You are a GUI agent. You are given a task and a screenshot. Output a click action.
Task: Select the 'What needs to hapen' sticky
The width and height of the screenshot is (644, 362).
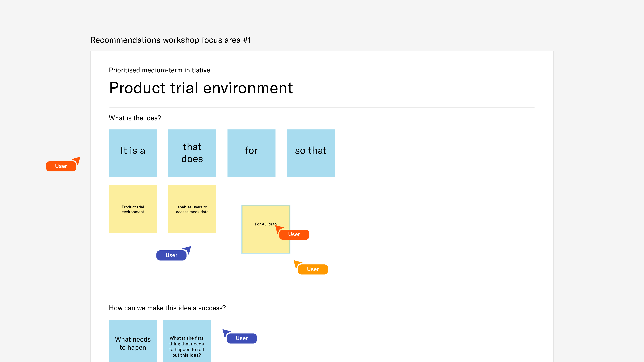[x=133, y=342]
